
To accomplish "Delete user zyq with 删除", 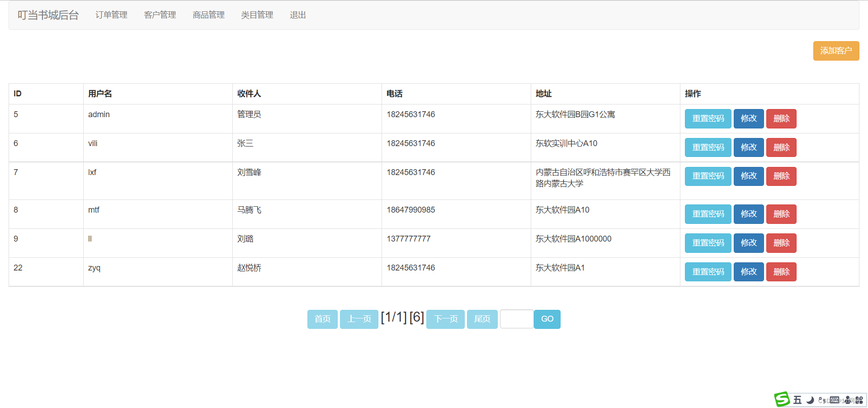I will point(781,272).
